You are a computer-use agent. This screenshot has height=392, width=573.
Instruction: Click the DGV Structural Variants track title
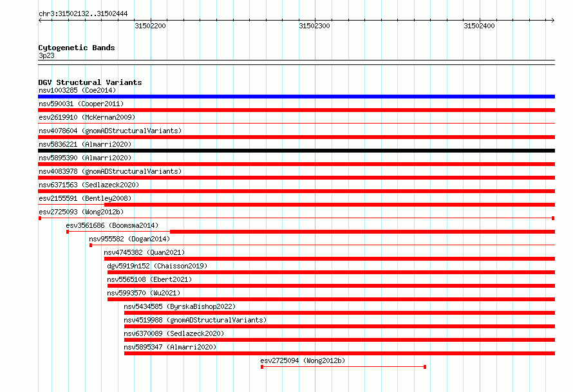(90, 82)
